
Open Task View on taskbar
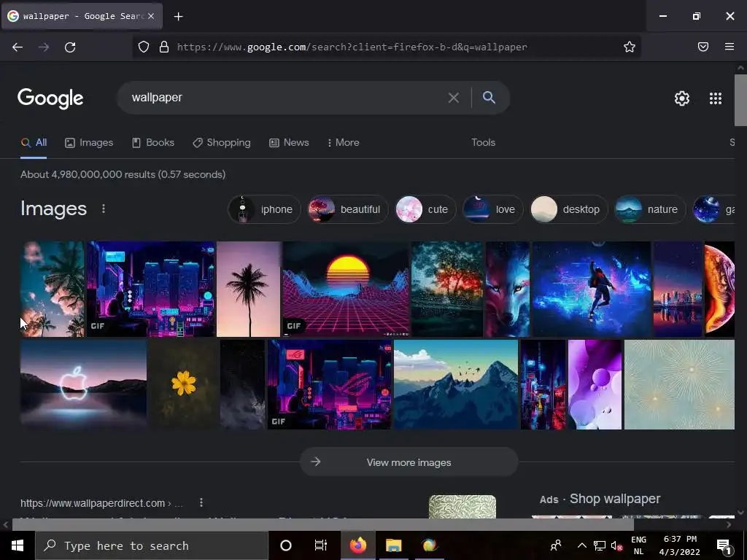point(321,545)
